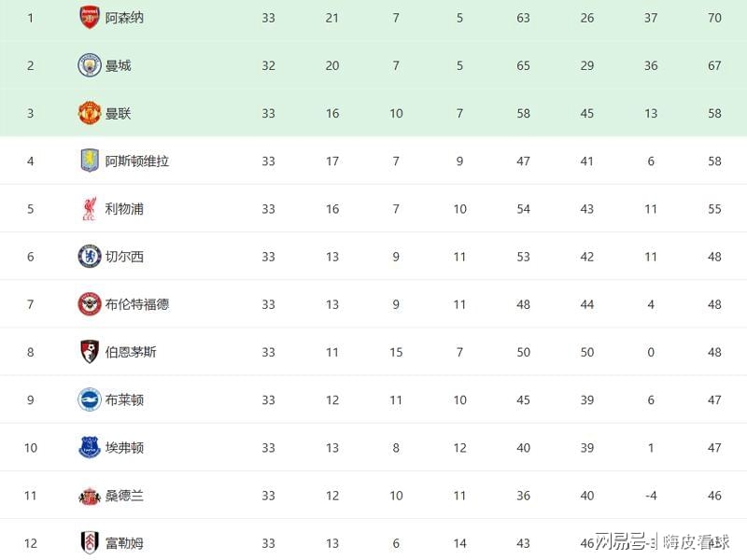Viewport: 747px width, 560px height.
Task: Open the 阿森纳 team link
Action: click(x=124, y=18)
